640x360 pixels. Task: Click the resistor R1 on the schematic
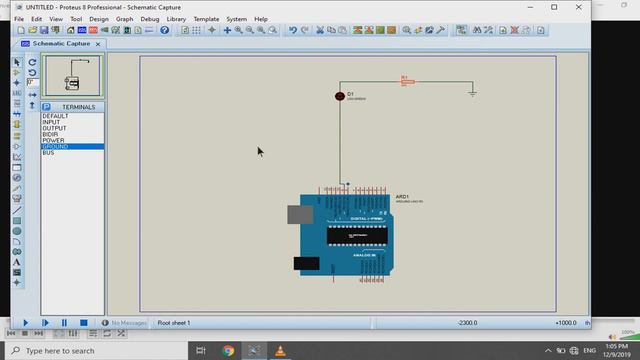408,82
